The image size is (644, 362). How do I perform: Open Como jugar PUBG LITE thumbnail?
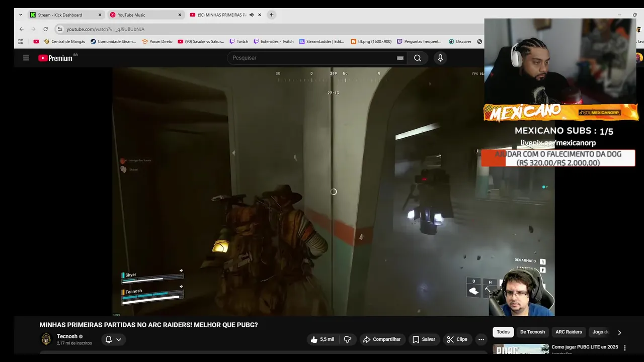coord(521,349)
